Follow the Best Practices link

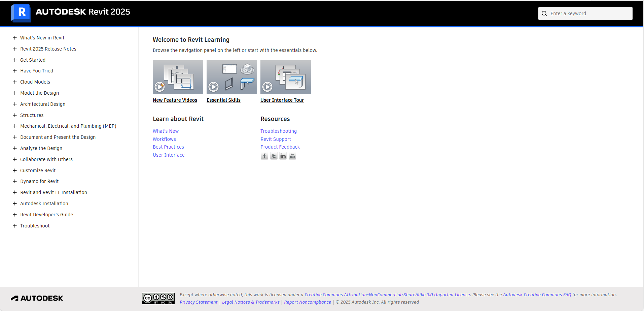(x=168, y=147)
